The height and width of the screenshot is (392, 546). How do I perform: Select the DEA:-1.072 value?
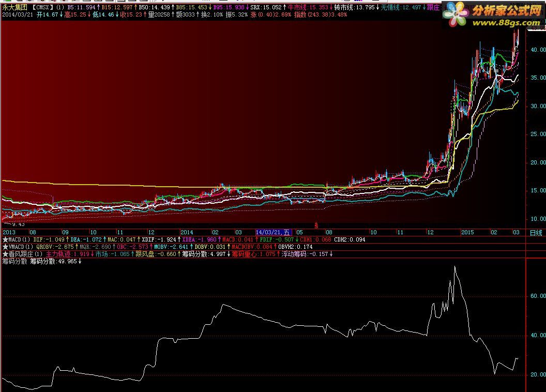tap(86, 239)
